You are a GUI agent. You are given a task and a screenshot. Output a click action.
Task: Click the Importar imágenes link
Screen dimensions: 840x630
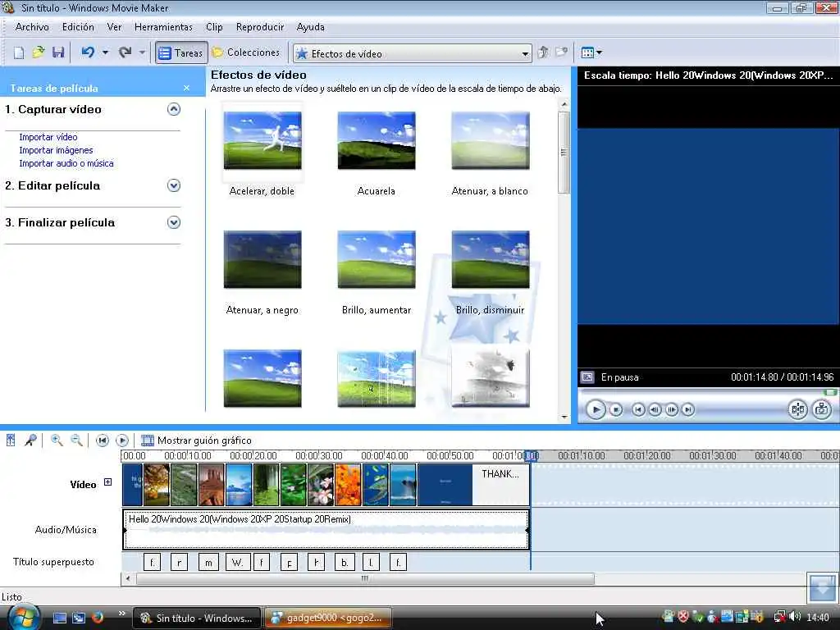pos(57,151)
